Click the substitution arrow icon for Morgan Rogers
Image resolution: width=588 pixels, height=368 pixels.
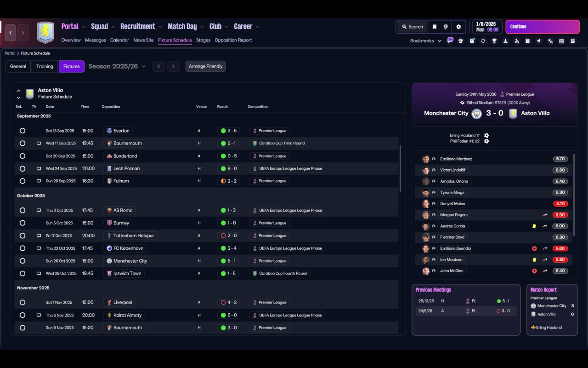click(545, 215)
